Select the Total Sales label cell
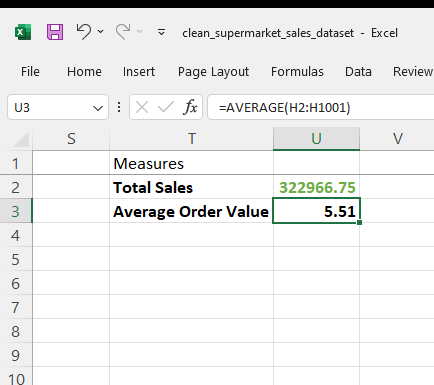 [x=191, y=187]
